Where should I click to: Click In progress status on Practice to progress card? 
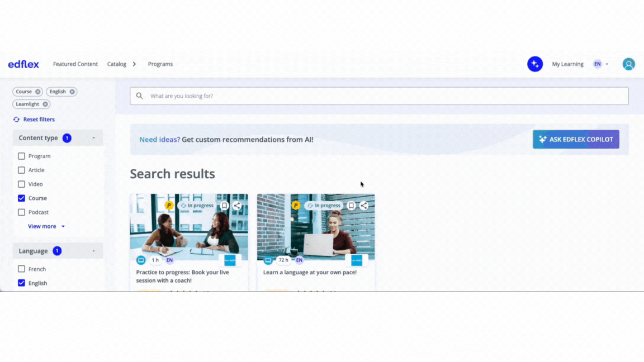coord(197,205)
